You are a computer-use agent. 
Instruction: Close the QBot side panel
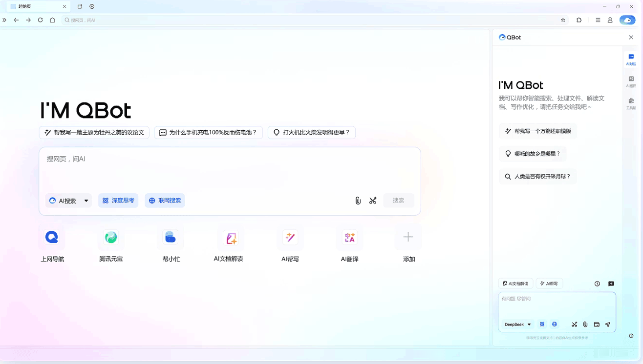coord(631,38)
